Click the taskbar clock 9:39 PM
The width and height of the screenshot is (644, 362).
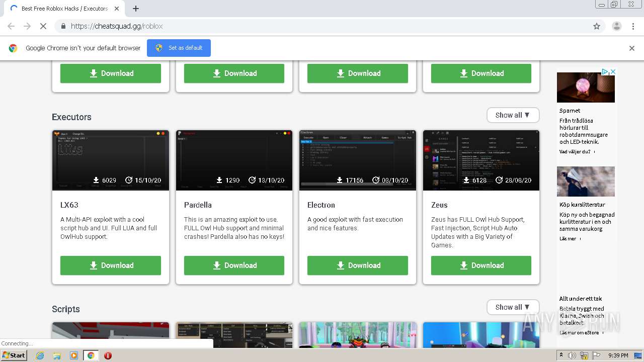click(618, 355)
